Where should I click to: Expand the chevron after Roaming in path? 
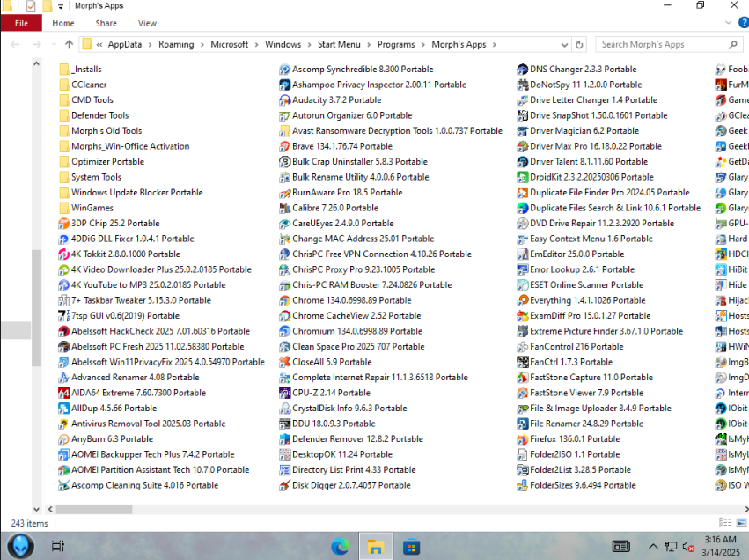click(x=202, y=44)
